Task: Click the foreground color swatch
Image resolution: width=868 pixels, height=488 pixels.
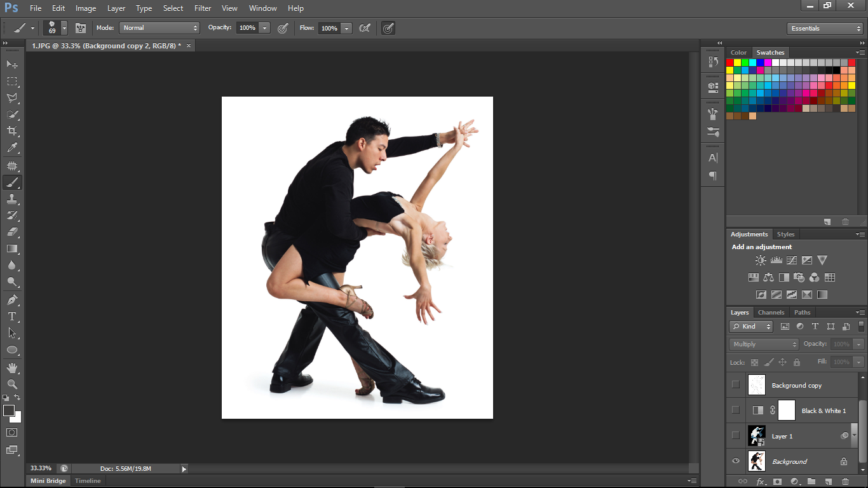Action: point(9,410)
